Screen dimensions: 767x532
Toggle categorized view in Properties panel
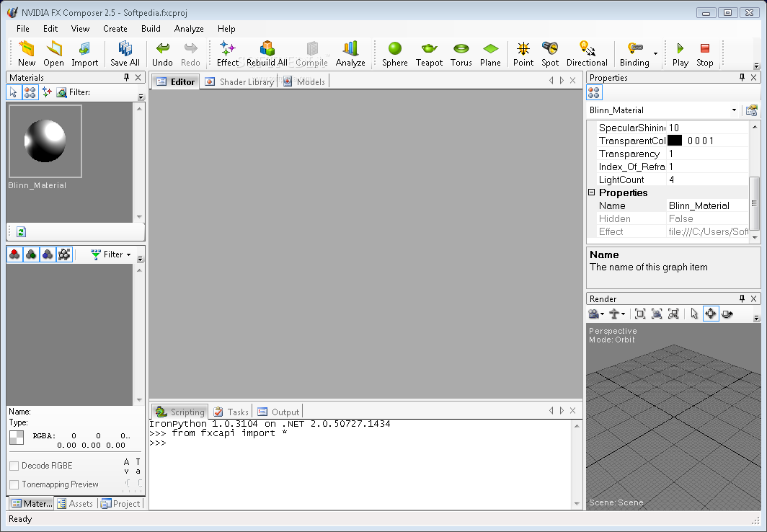[x=594, y=92]
